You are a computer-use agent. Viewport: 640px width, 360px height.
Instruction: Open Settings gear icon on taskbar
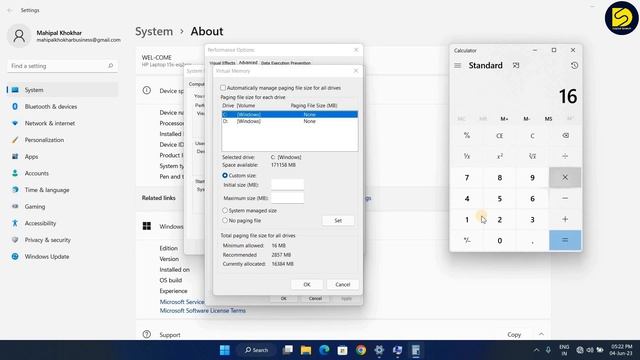379,350
